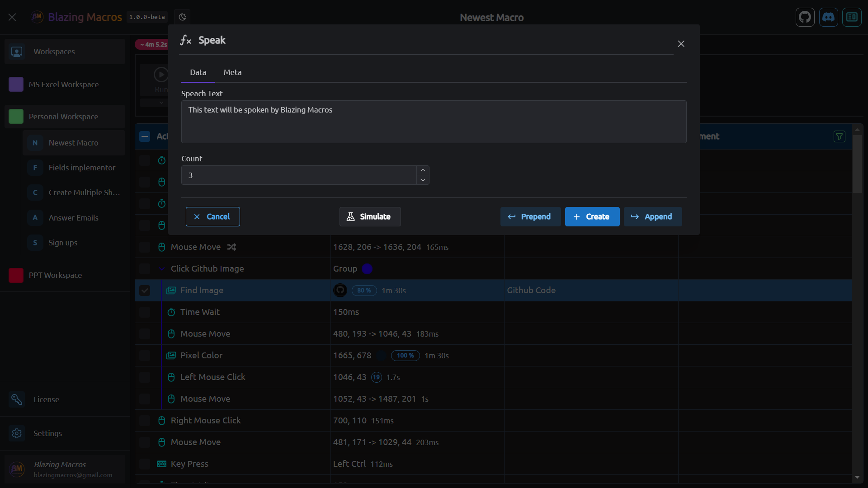Close the Speak dialog
The image size is (868, 488).
(681, 44)
